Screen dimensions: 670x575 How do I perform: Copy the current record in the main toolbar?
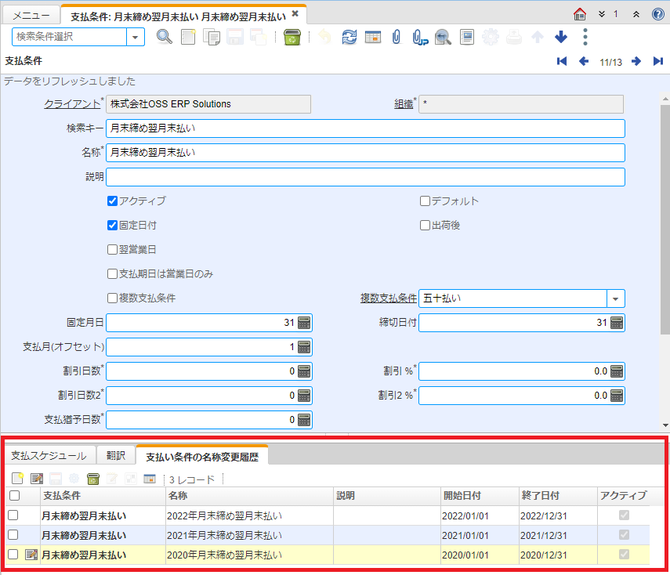(x=212, y=37)
